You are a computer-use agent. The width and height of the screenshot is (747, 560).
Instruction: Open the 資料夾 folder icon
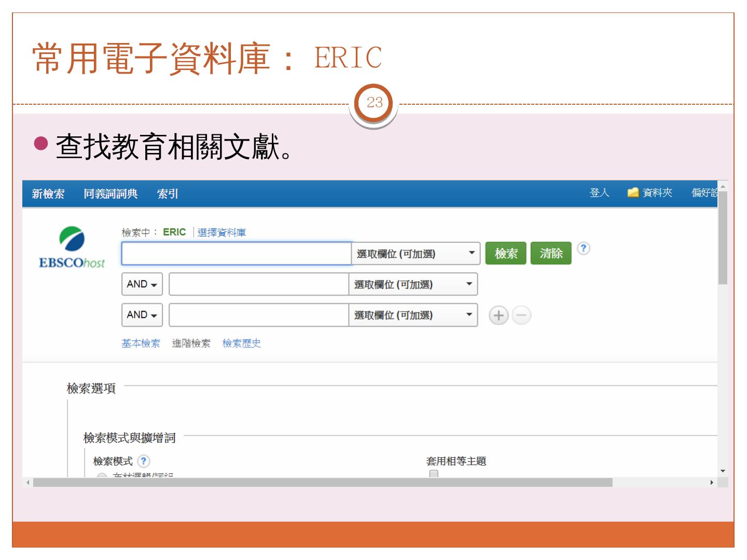coord(632,193)
